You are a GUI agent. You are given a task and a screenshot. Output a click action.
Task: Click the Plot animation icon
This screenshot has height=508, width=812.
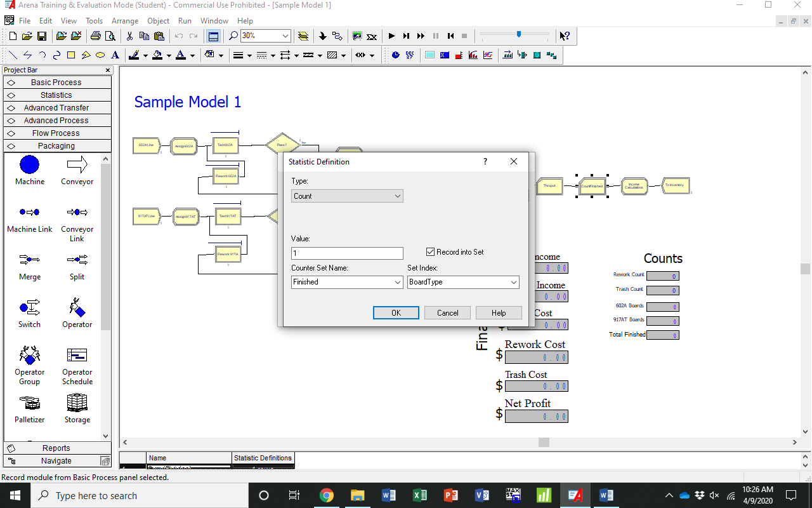[x=488, y=55]
